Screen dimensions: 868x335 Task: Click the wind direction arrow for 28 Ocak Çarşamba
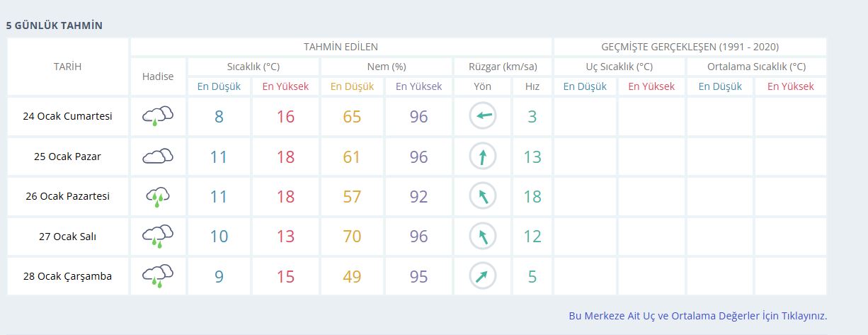(x=482, y=276)
